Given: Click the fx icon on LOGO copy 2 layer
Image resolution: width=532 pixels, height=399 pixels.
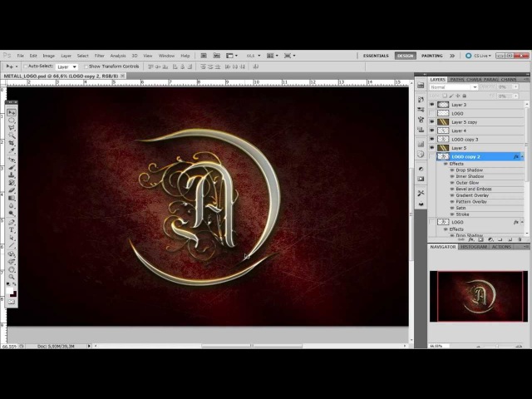Looking at the screenshot, I should (x=516, y=156).
